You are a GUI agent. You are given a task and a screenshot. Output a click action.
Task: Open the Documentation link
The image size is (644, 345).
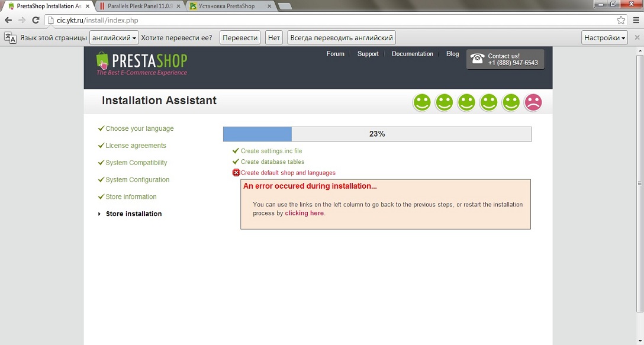tap(413, 54)
